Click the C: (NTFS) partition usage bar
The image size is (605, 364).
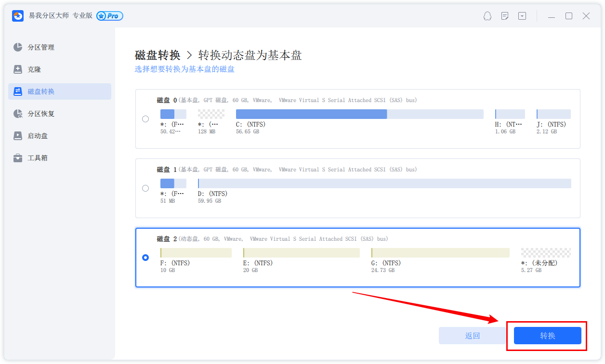click(359, 114)
